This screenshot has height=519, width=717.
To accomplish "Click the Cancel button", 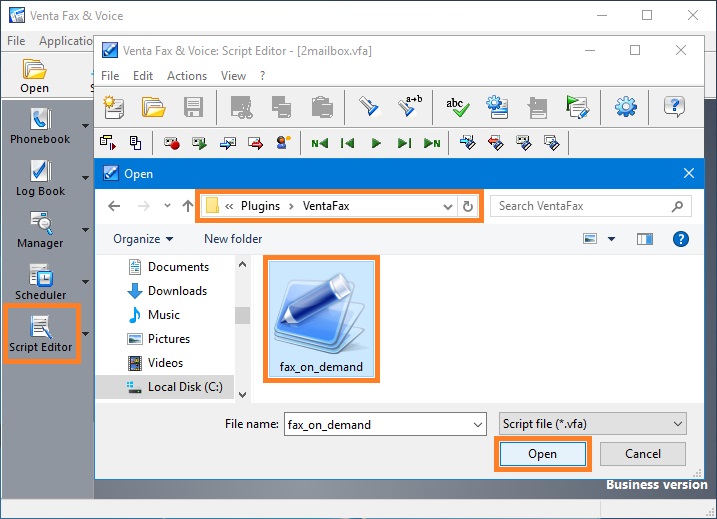I will point(642,454).
